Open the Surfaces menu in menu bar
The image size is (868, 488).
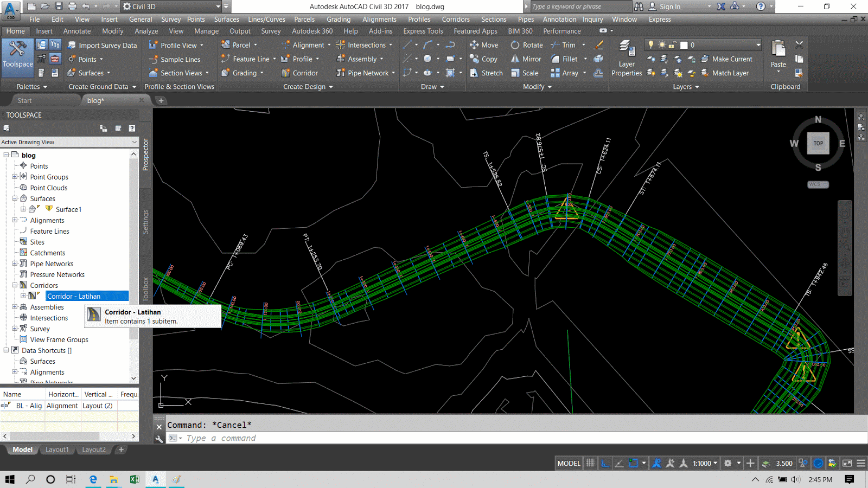coord(226,19)
